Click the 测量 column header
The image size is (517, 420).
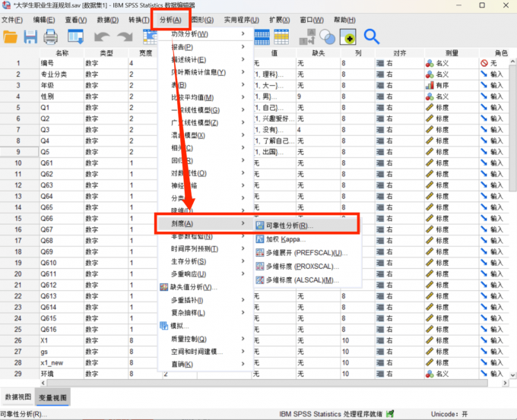click(x=452, y=53)
